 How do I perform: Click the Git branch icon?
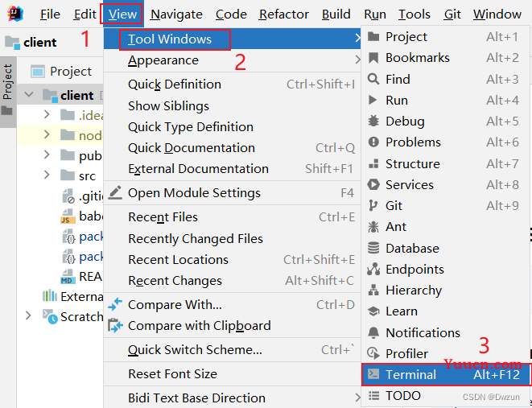373,205
